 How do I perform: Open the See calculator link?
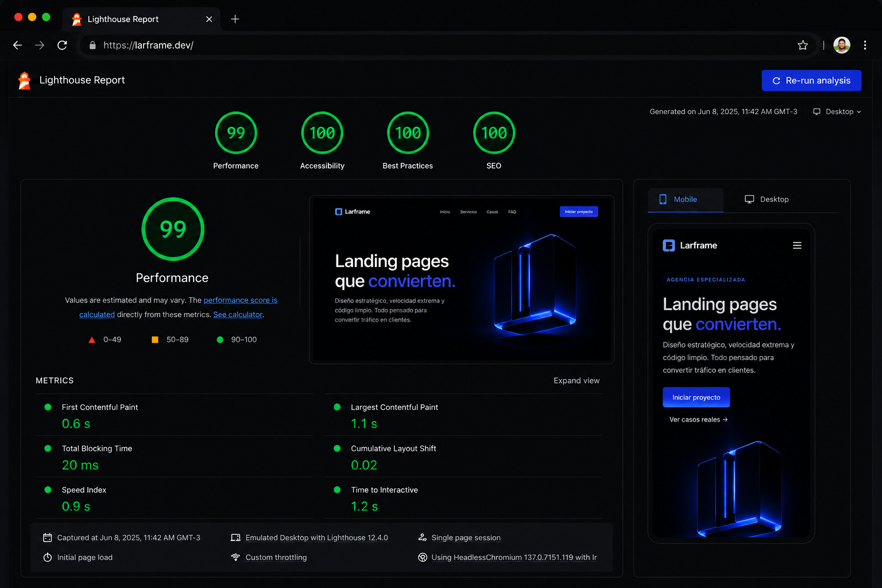(x=238, y=315)
